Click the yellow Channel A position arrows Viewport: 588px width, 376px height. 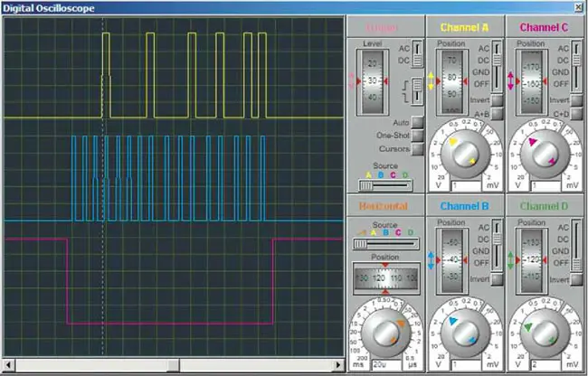pyautogui.click(x=431, y=80)
